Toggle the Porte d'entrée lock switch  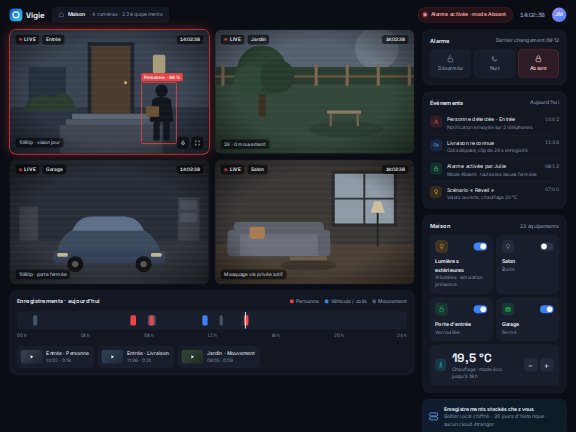point(480,309)
